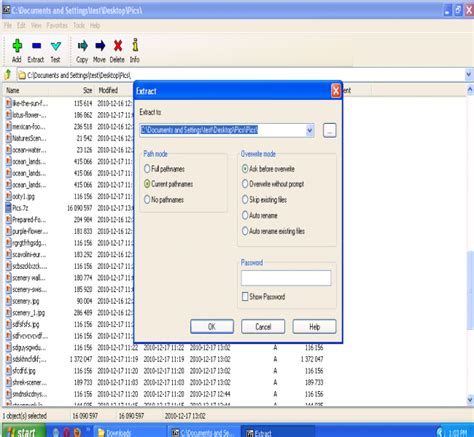Open the File menu
The image size is (474, 437).
(x=8, y=25)
